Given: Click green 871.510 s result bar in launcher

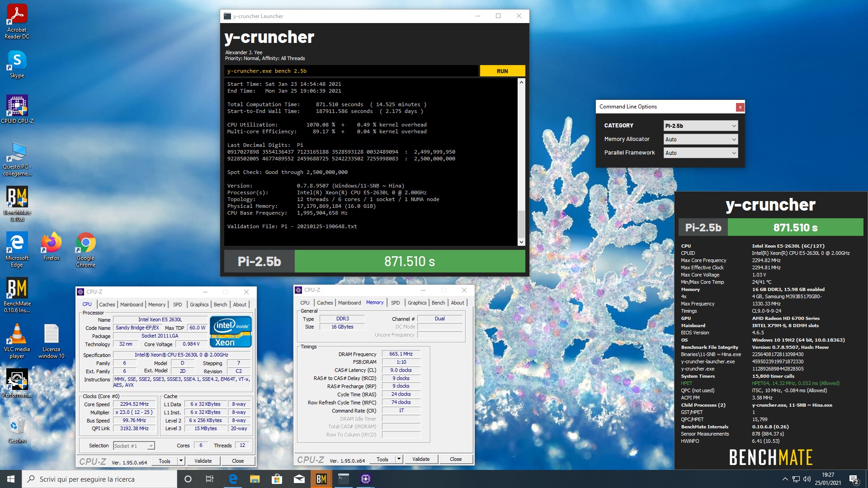Looking at the screenshot, I should 410,261.
